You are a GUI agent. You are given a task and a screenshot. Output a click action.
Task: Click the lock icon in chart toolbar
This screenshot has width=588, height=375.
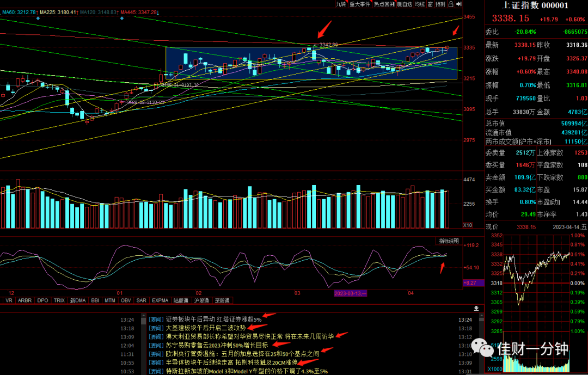click(x=451, y=4)
